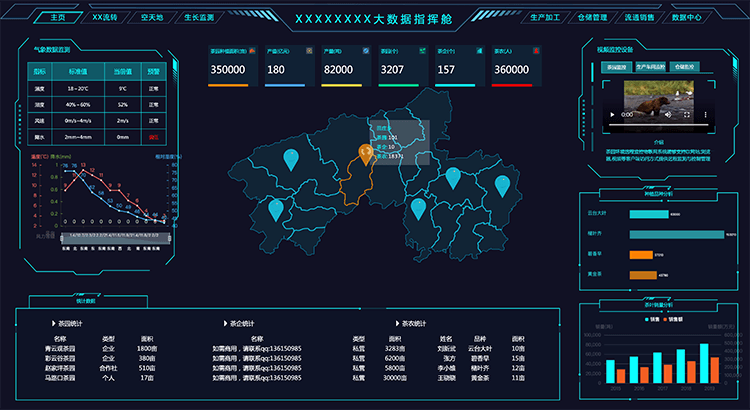Click the right handle of the weather zoom slider
750x410 pixels.
170,238
